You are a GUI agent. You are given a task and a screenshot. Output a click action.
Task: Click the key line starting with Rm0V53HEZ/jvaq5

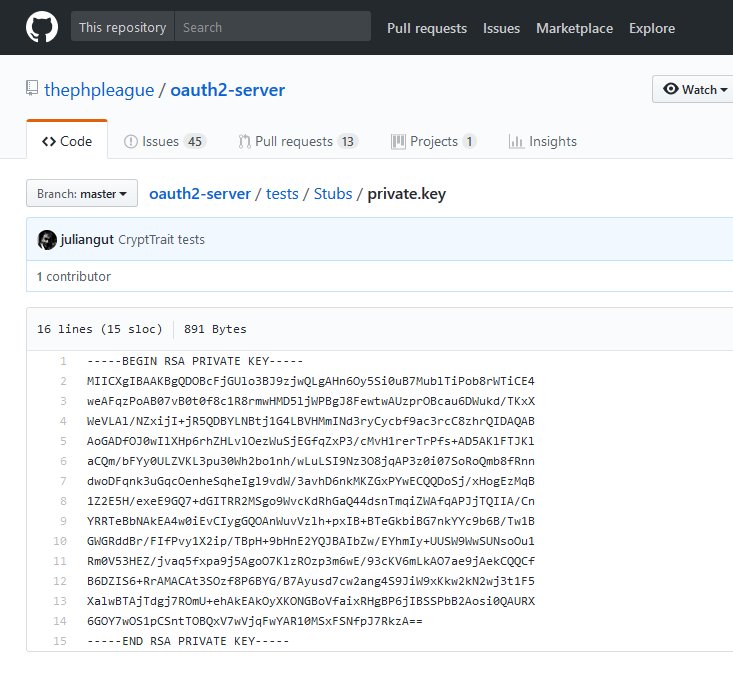tap(311, 561)
